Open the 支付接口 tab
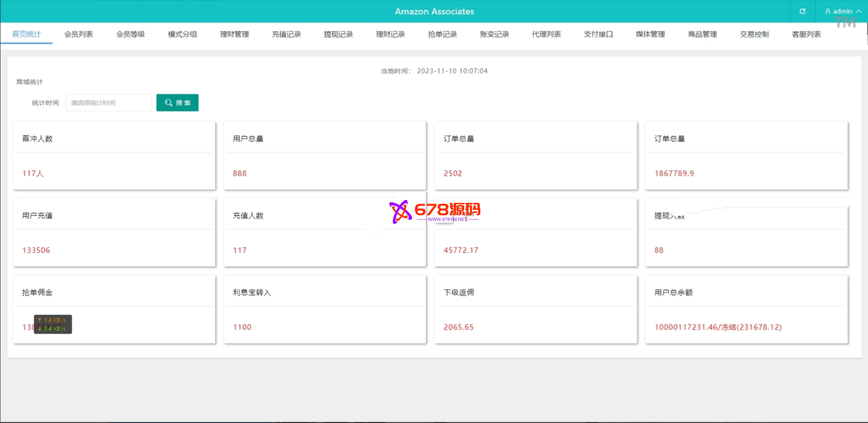The height and width of the screenshot is (423, 868). tap(598, 34)
